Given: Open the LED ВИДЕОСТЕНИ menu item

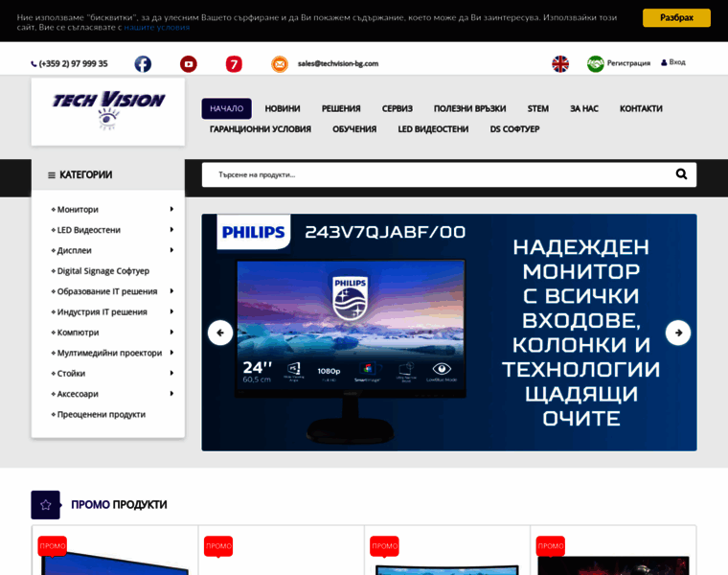Looking at the screenshot, I should (x=433, y=129).
